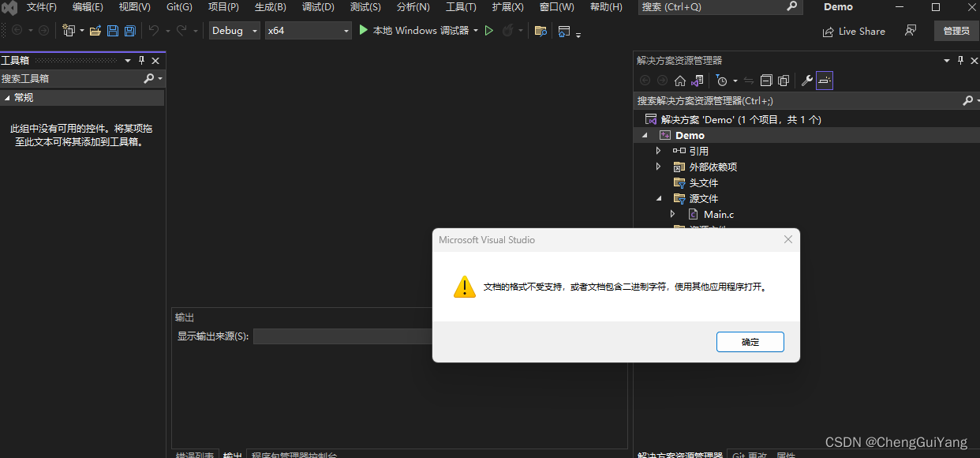Image resolution: width=980 pixels, height=458 pixels.
Task: Click the properties wrench icon
Action: [807, 81]
